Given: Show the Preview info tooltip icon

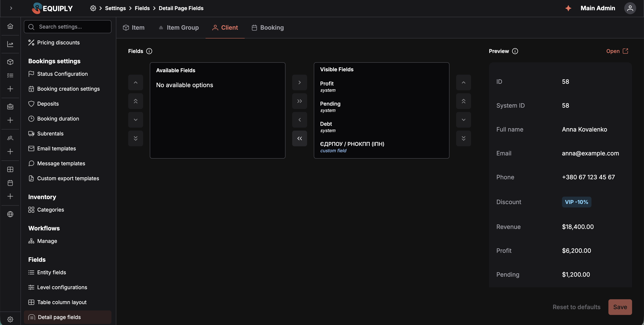Looking at the screenshot, I should click(515, 51).
